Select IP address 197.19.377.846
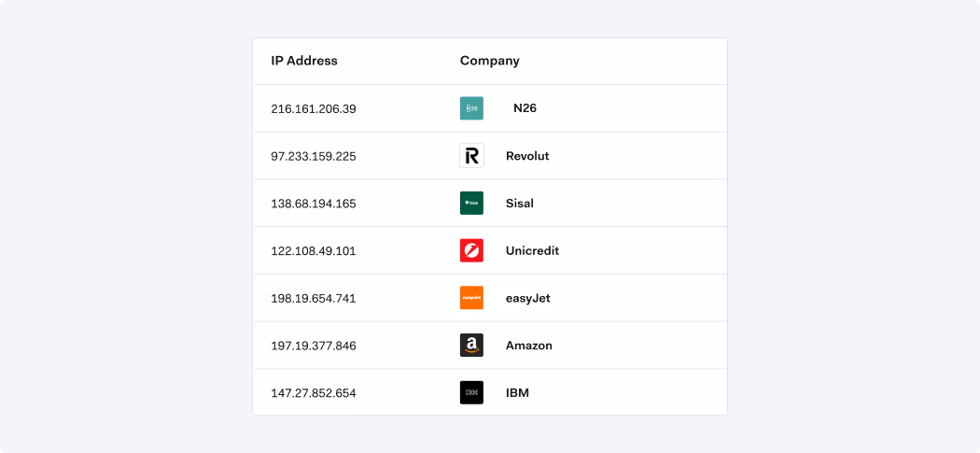980x453 pixels. pyautogui.click(x=314, y=346)
